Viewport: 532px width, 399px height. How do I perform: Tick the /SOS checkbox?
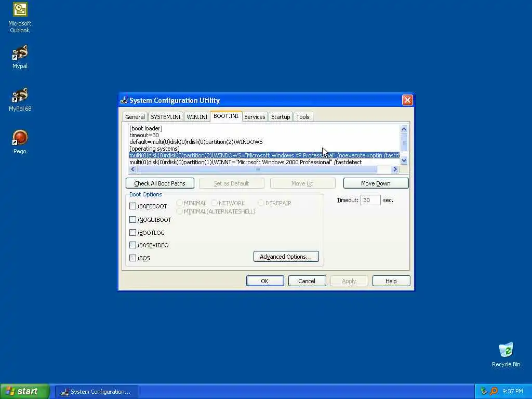[132, 258]
